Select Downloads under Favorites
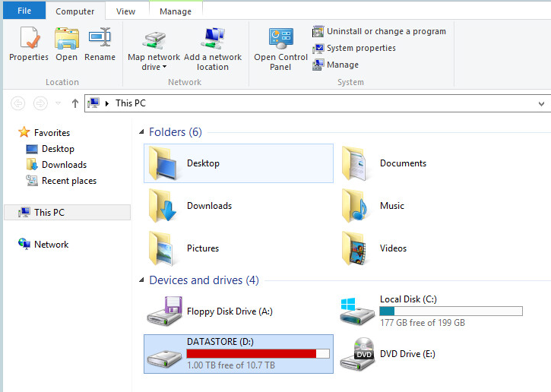551x392 pixels. (x=56, y=165)
